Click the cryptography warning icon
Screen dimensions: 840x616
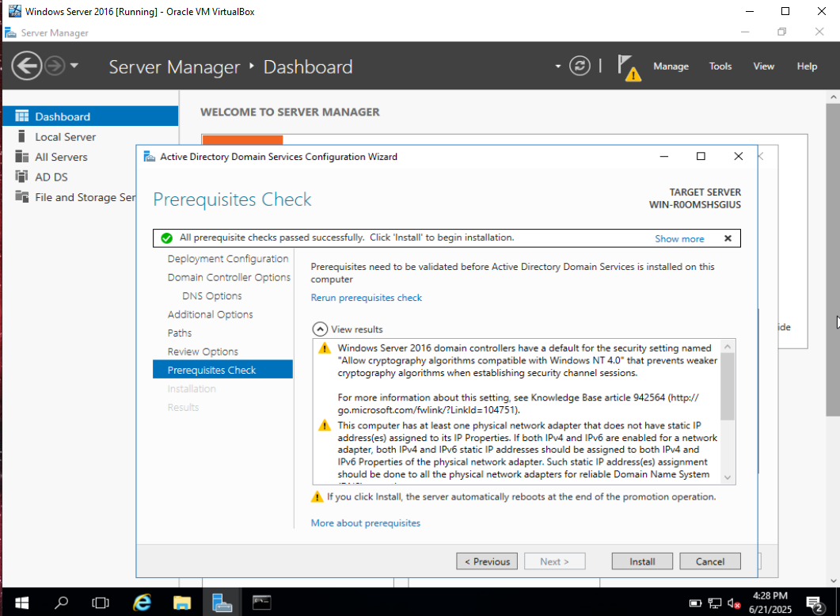click(324, 348)
